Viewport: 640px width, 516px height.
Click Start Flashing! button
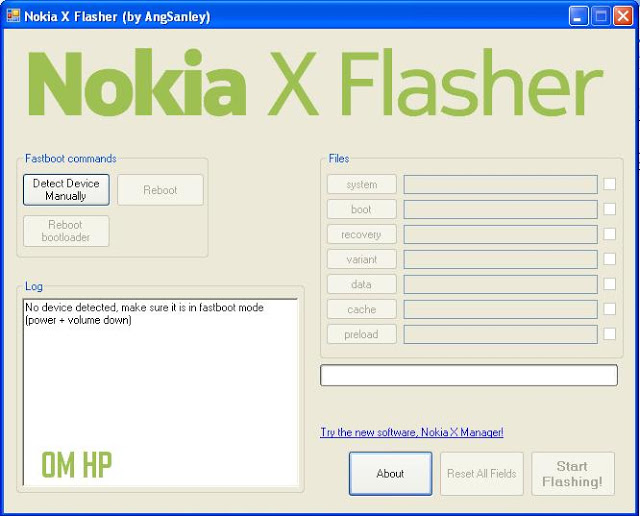pos(573,474)
